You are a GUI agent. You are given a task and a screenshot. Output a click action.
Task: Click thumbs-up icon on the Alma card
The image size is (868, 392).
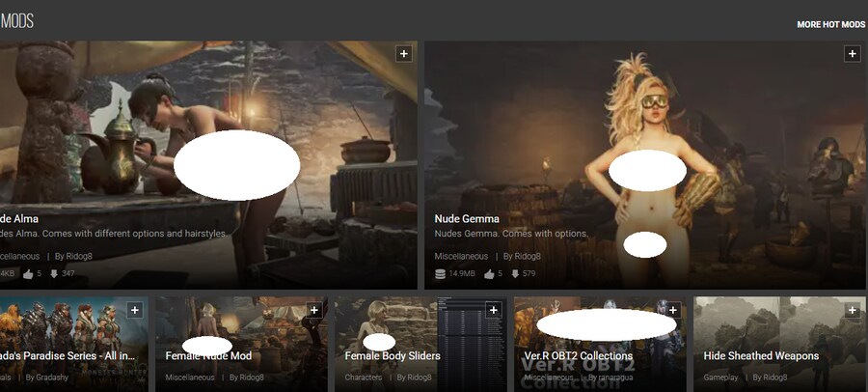tap(26, 274)
